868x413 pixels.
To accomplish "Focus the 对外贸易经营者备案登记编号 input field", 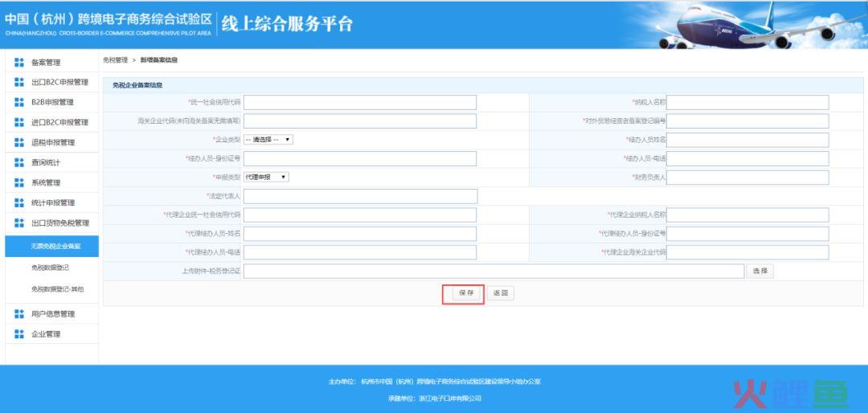I will click(x=748, y=121).
